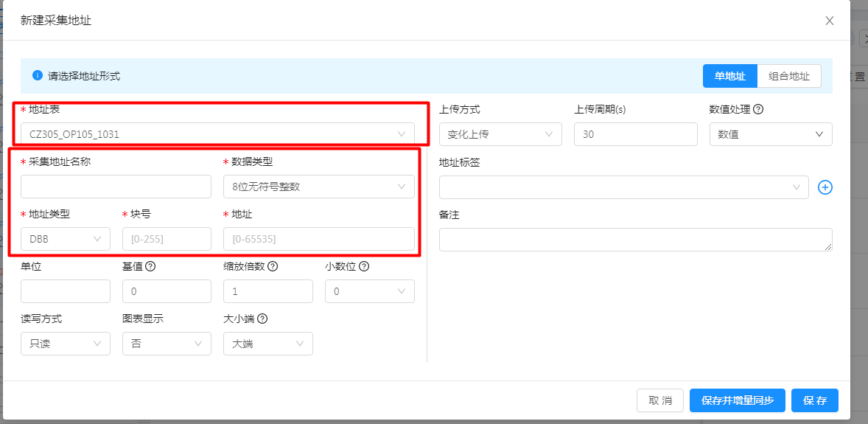Click the info icon before 请选择地址形式
The image size is (868, 424).
[x=38, y=75]
